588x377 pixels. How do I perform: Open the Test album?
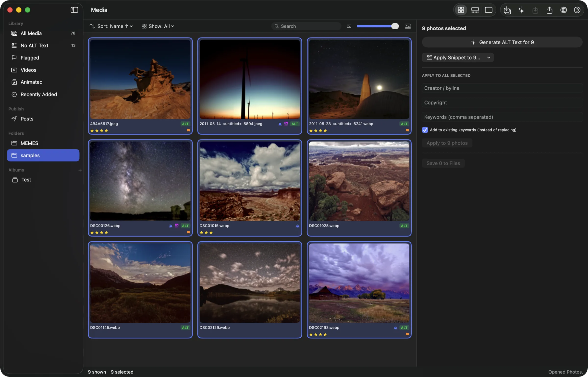(x=43, y=180)
